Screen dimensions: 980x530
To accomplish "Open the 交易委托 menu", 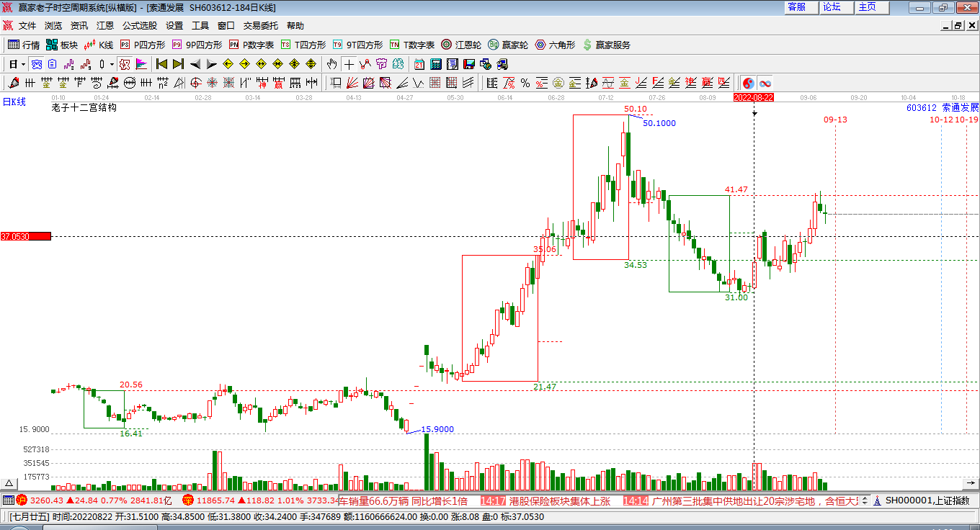I will [x=260, y=26].
